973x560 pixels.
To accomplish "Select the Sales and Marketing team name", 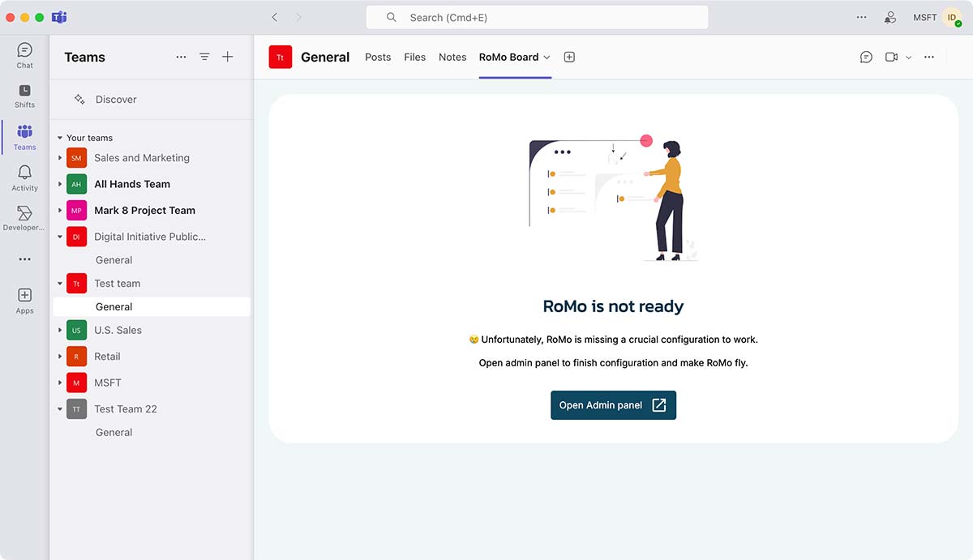I will (x=142, y=158).
